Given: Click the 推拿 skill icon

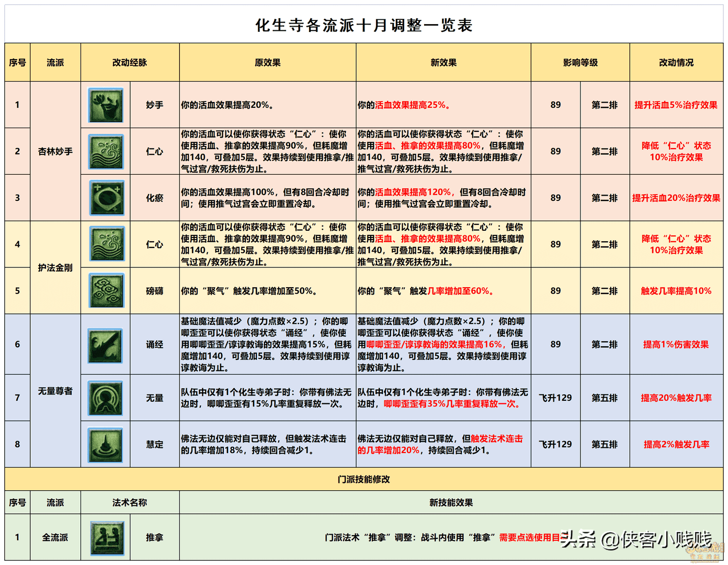Looking at the screenshot, I should click(x=107, y=538).
